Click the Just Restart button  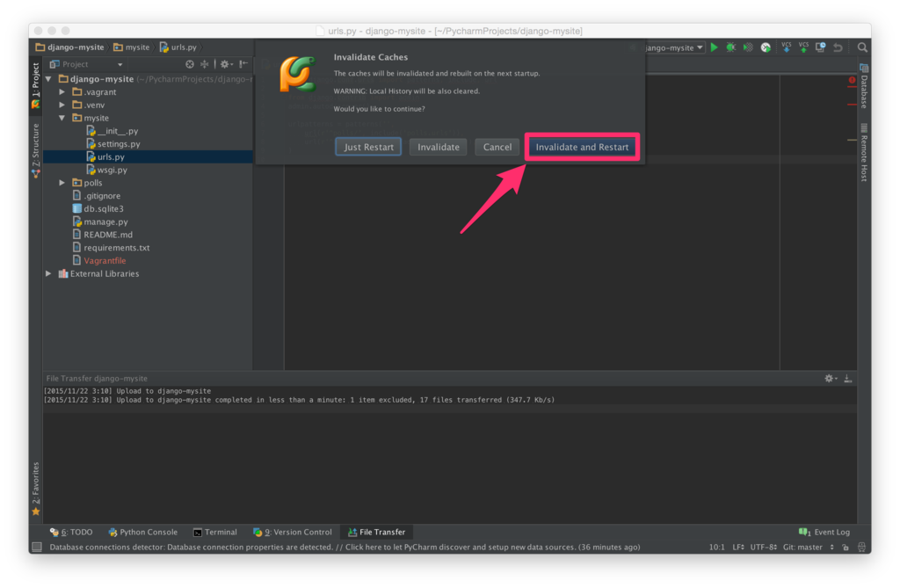[368, 147]
